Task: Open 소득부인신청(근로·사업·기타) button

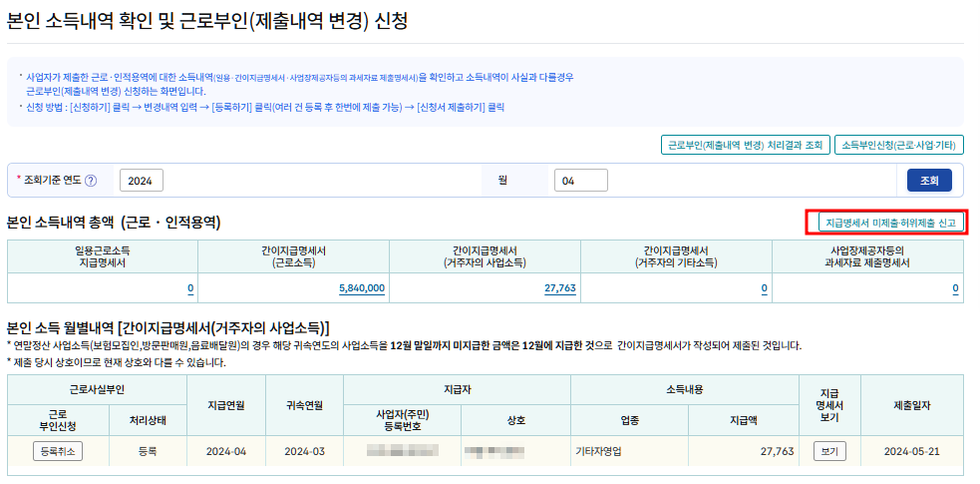Action: 899,145
